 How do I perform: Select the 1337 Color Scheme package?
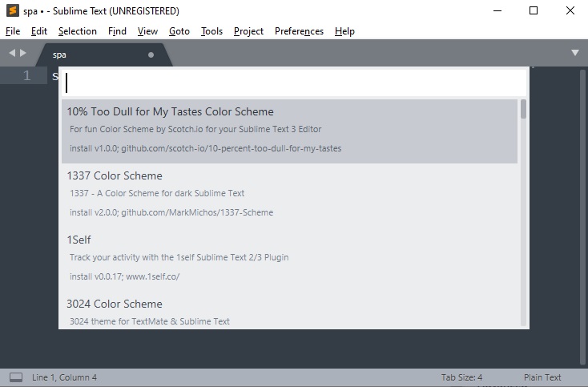coord(289,195)
